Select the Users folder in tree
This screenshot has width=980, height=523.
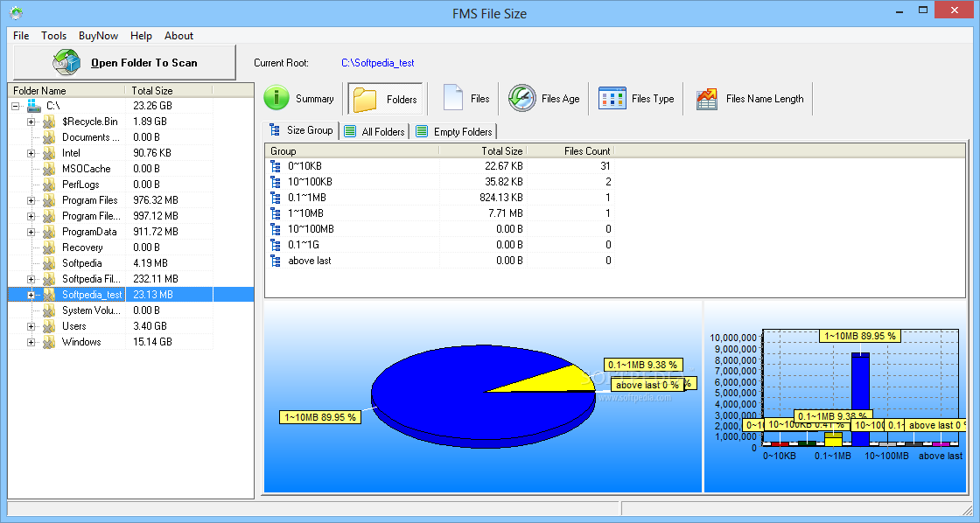pyautogui.click(x=73, y=326)
